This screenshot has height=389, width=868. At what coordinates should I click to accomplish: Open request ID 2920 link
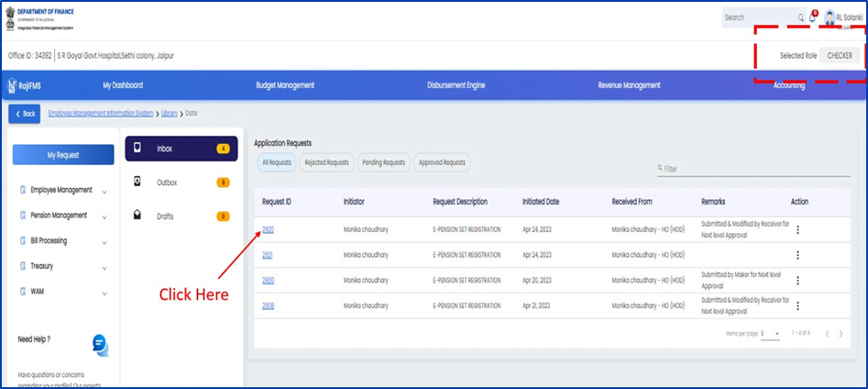click(x=268, y=229)
